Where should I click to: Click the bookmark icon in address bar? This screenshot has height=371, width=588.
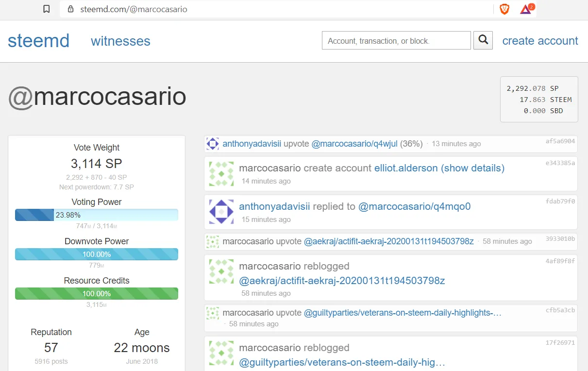coord(47,9)
